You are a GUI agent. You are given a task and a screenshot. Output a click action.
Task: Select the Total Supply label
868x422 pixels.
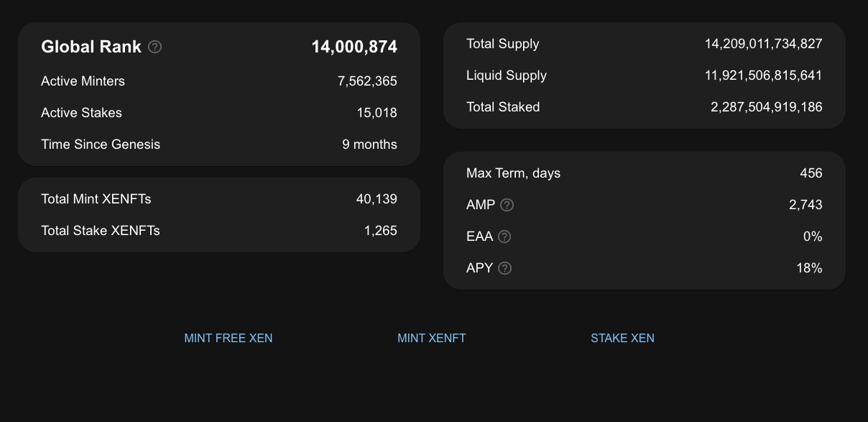[x=503, y=44]
